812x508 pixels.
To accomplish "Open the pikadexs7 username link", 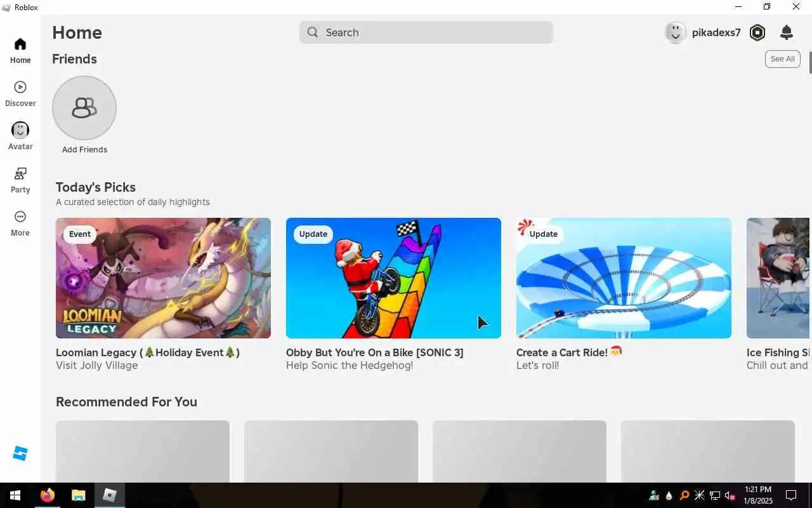I will [716, 32].
